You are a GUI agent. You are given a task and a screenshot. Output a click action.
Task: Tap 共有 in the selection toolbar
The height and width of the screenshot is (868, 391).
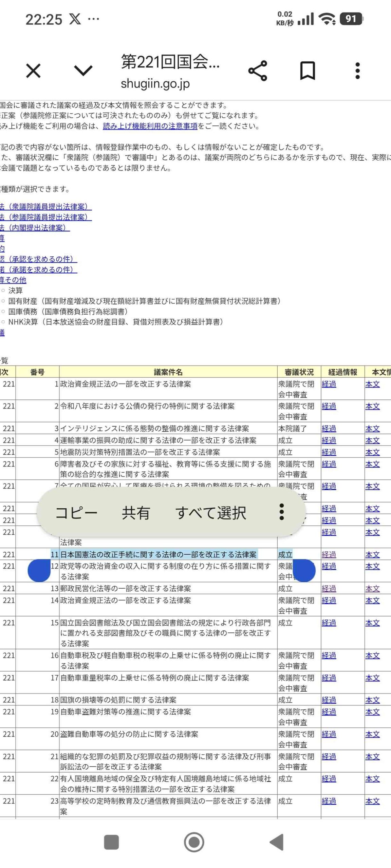point(136,512)
